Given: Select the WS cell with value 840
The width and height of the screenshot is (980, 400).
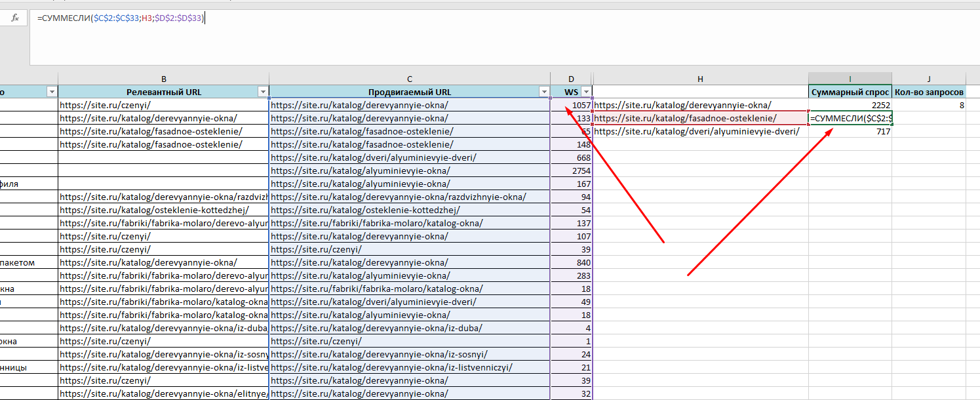Looking at the screenshot, I should point(571,262).
